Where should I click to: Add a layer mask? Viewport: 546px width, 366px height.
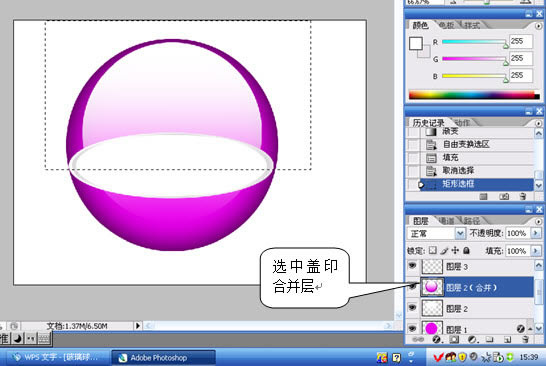[x=454, y=339]
